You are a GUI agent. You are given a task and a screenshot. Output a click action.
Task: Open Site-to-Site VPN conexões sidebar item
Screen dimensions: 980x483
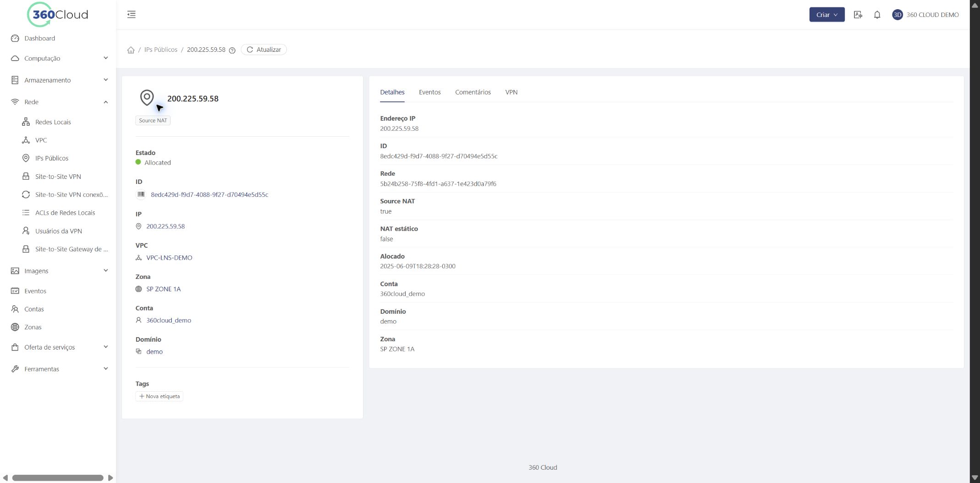[x=65, y=194]
